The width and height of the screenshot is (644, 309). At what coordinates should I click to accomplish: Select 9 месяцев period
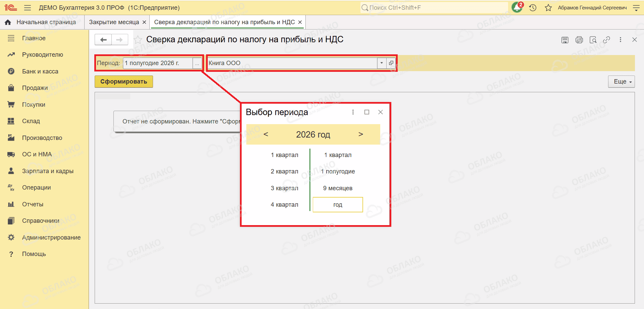(x=338, y=188)
